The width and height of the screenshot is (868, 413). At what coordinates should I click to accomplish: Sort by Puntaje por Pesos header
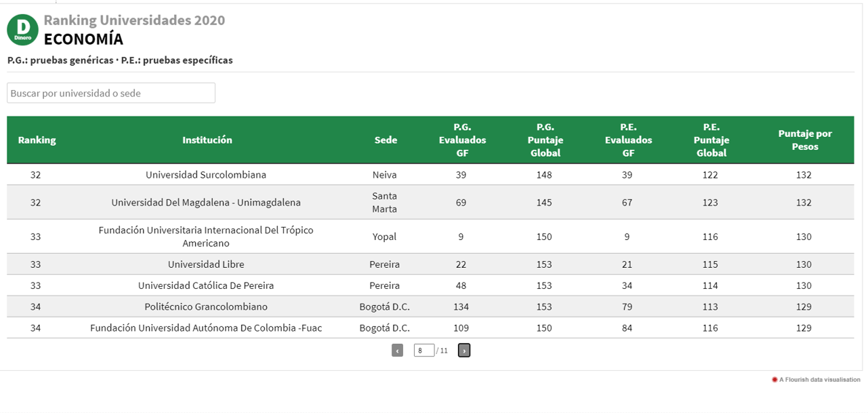(x=805, y=140)
